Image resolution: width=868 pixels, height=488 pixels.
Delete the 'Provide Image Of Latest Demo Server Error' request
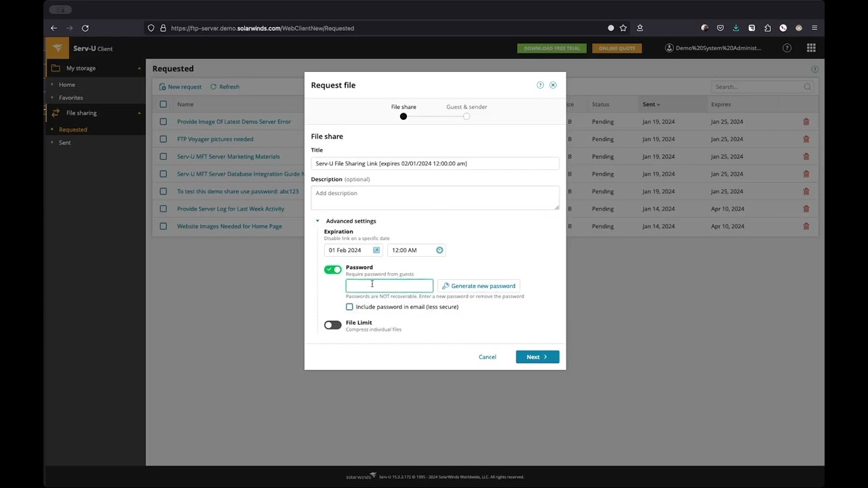click(806, 122)
